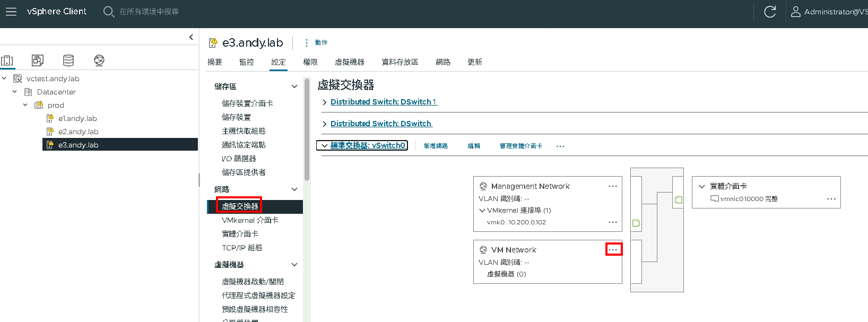This screenshot has height=322, width=868.
Task: Collapse the vSwitch0 standard switch
Action: tap(325, 146)
